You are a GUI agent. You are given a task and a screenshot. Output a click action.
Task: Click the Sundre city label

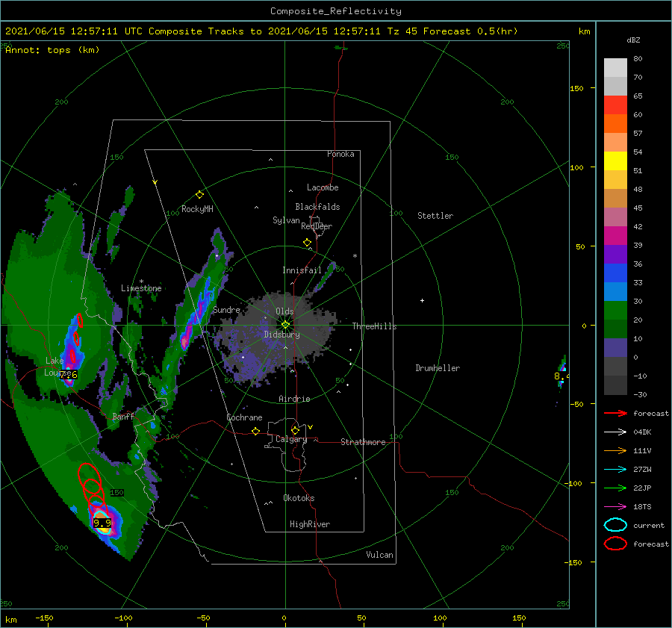[x=226, y=309]
